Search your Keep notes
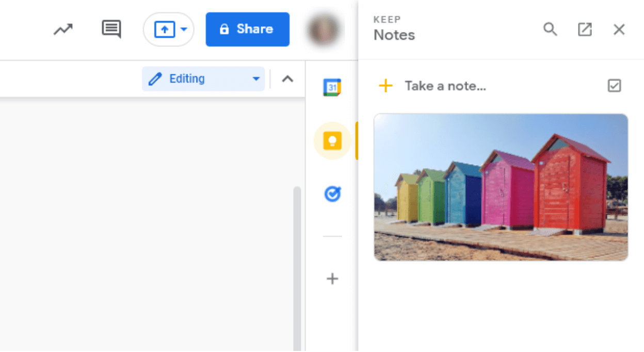644x352 pixels. 550,29
